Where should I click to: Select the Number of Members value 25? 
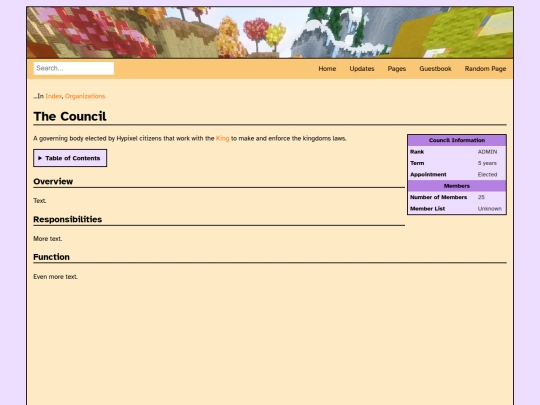coord(481,197)
